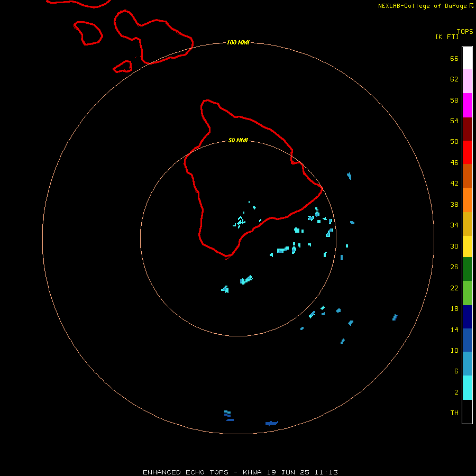Click the legend value "62"
476x476 pixels.
454,79
